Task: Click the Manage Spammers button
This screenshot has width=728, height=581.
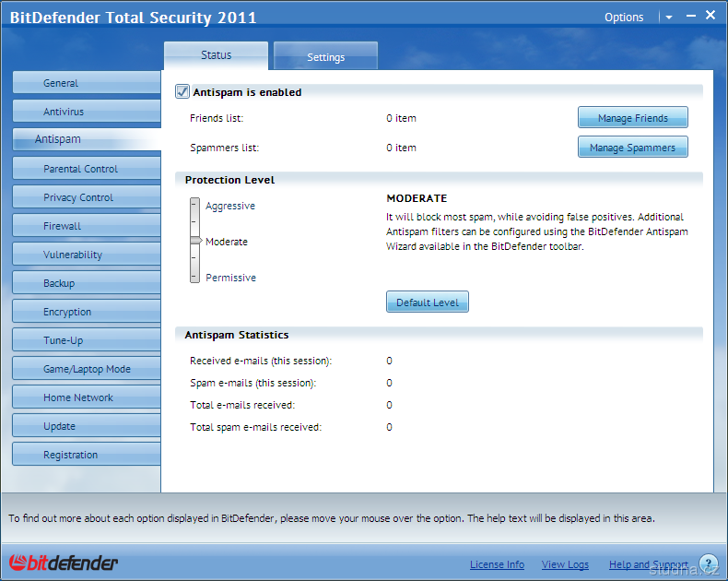Action: point(633,147)
